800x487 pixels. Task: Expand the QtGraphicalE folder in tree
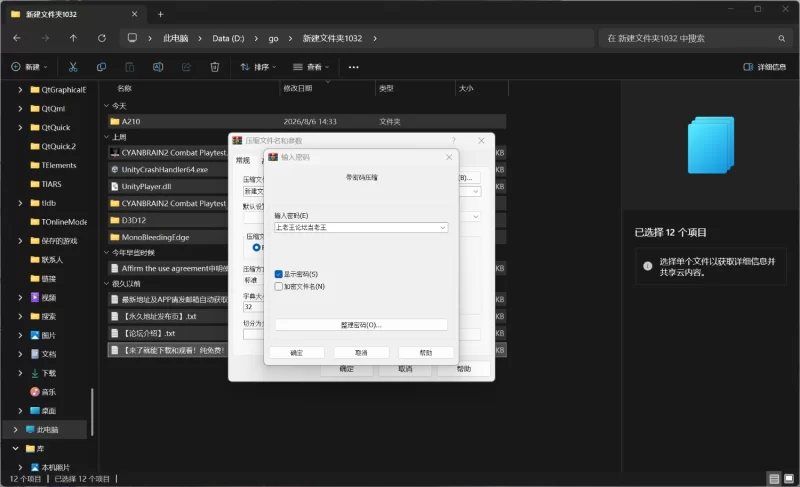click(x=20, y=90)
